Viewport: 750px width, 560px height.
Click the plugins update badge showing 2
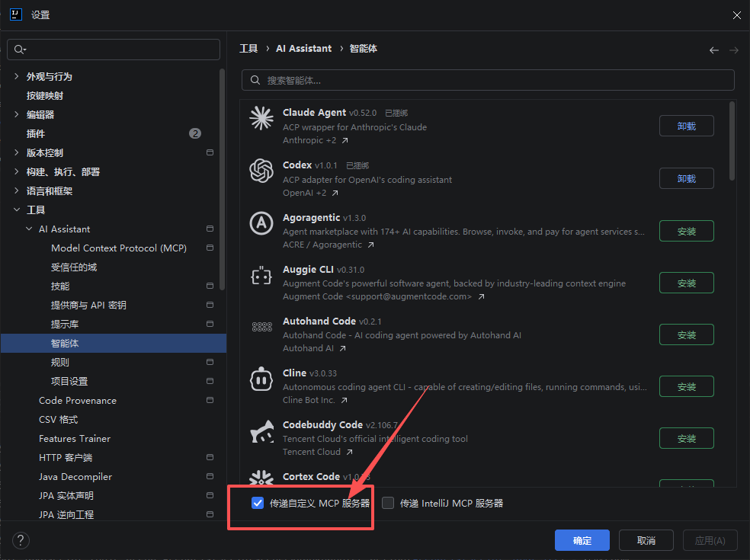(x=194, y=133)
